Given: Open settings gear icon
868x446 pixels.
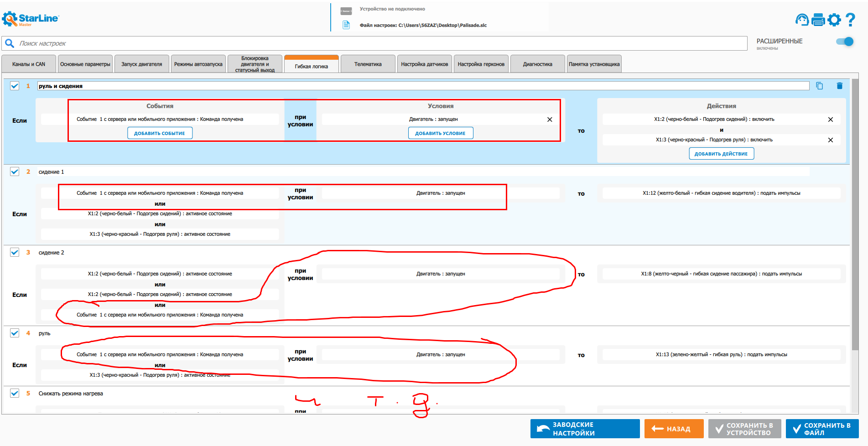Looking at the screenshot, I should (834, 20).
